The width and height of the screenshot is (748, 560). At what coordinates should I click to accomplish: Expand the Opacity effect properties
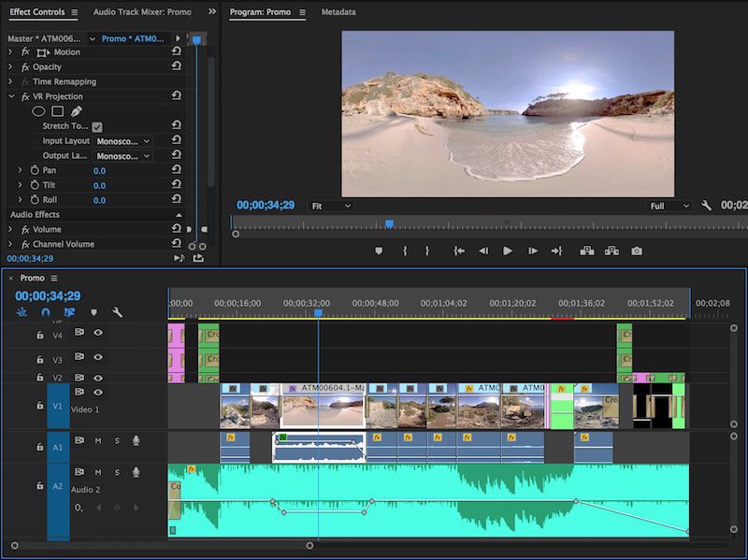coord(10,66)
